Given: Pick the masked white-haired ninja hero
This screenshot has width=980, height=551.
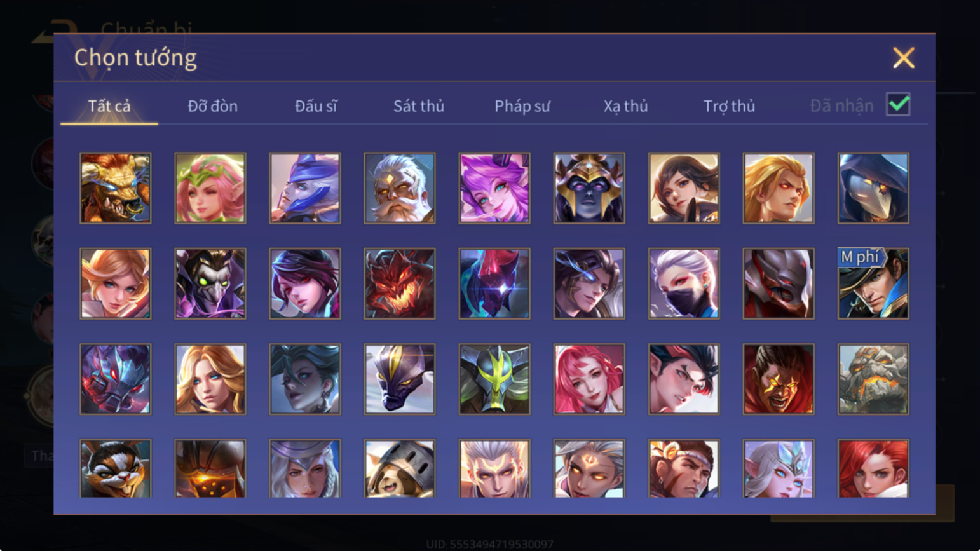Looking at the screenshot, I should 684,283.
